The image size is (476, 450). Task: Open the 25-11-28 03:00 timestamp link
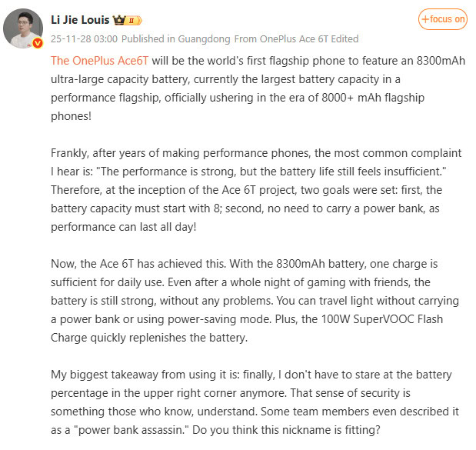point(84,38)
